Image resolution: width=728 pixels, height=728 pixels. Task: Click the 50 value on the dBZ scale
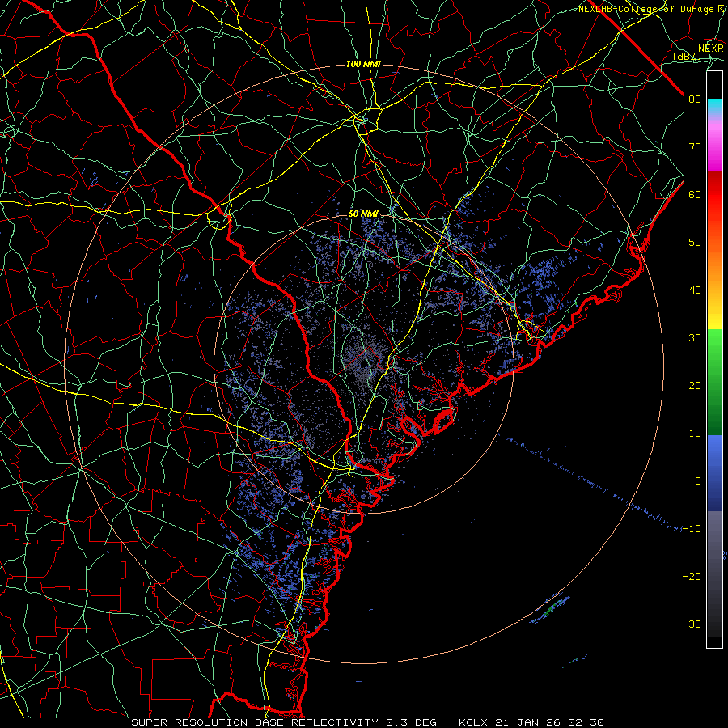[695, 243]
